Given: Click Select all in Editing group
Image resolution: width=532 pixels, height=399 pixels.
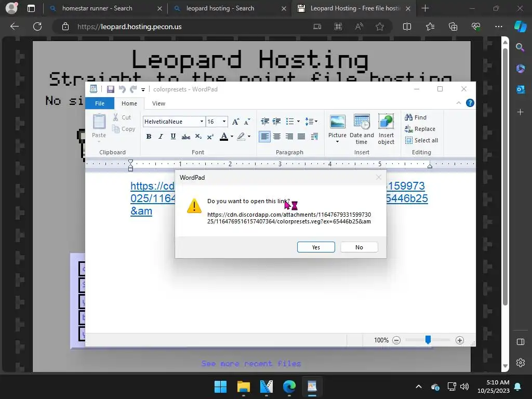Looking at the screenshot, I should click(421, 140).
